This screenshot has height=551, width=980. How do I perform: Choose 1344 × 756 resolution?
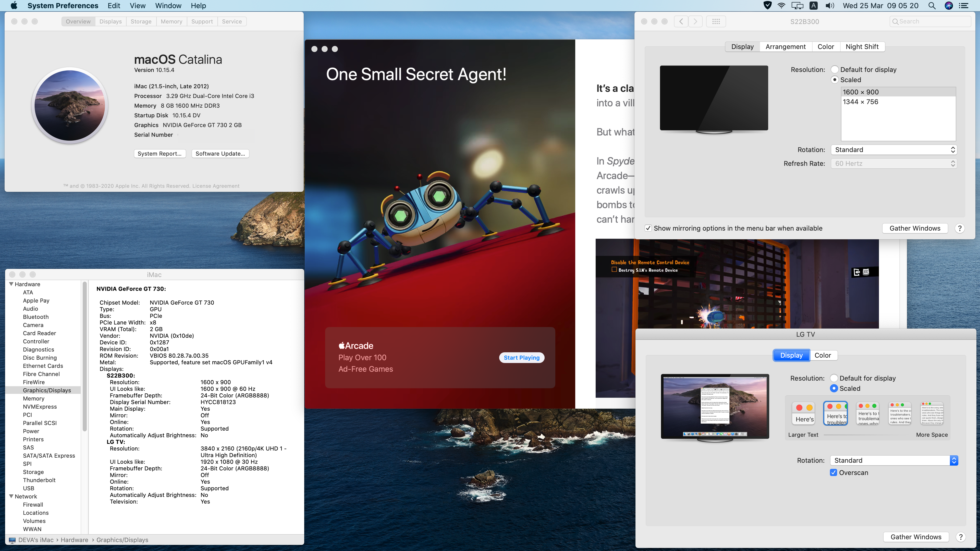[898, 102]
